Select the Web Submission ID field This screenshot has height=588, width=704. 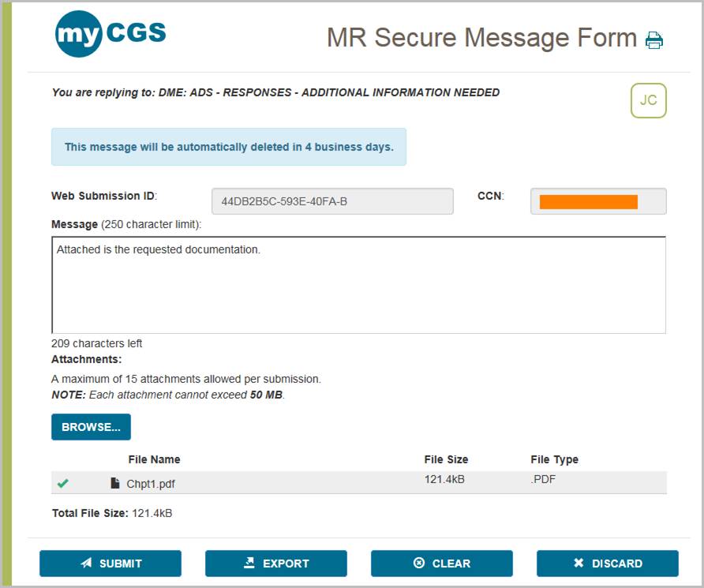[331, 201]
